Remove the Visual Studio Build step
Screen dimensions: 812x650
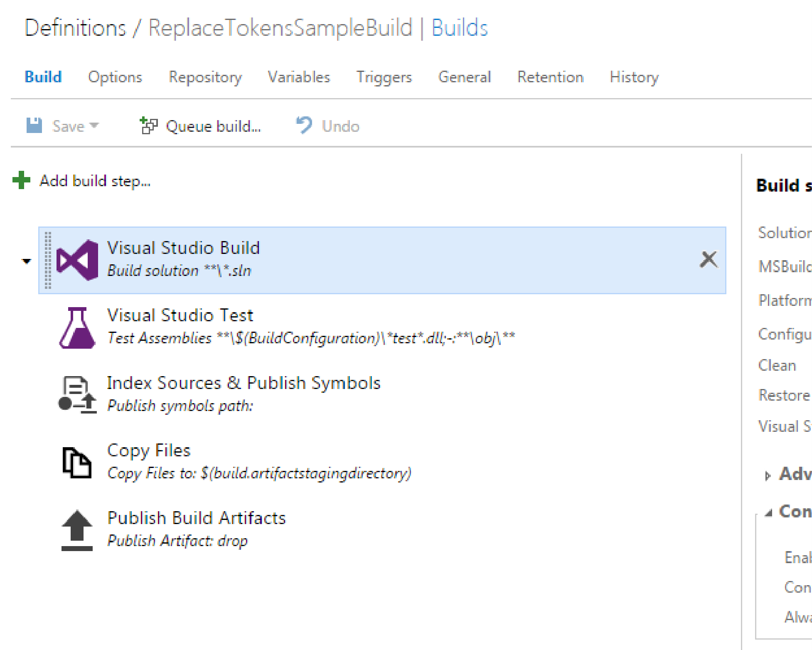pyautogui.click(x=708, y=259)
